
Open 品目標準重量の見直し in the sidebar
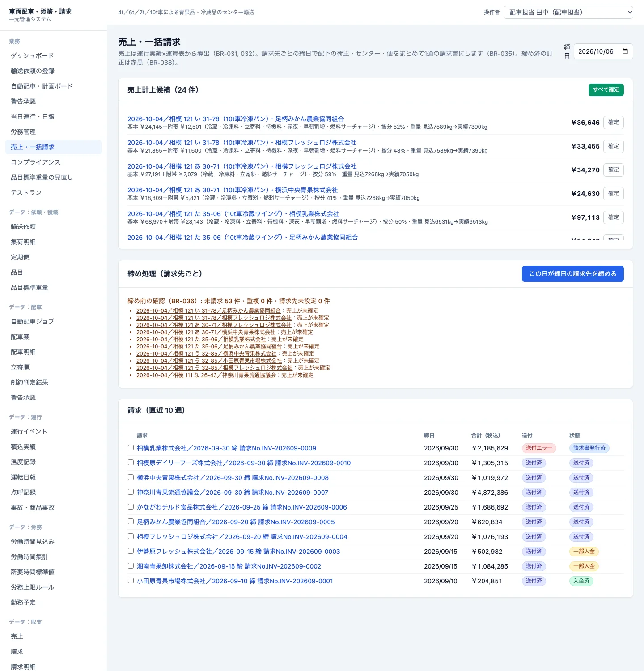[54, 178]
